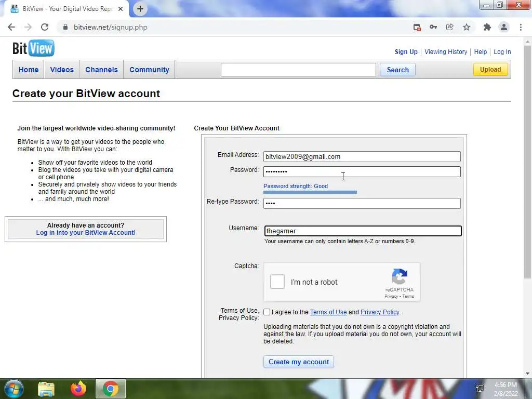The image size is (532, 399).
Task: Launch Firefox from taskbar
Action: point(78,389)
